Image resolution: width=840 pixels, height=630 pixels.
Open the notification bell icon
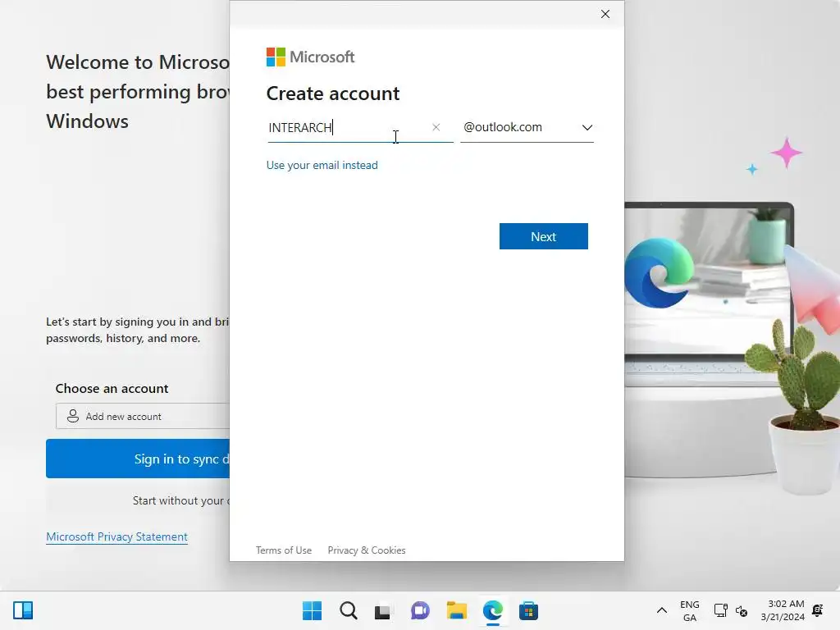(818, 610)
